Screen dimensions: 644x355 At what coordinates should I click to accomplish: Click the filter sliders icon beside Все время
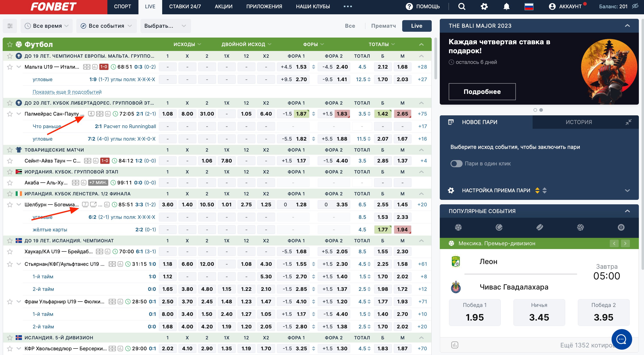[10, 26]
